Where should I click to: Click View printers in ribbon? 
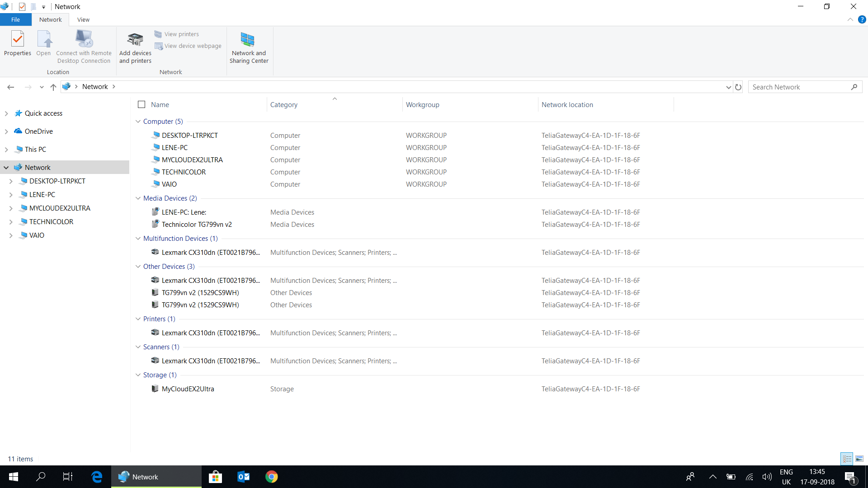[x=177, y=34]
